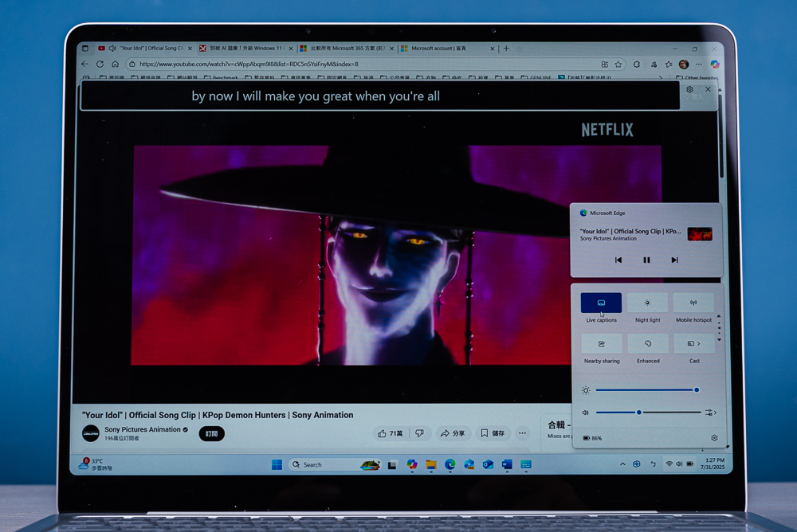
Task: Page up quick settings tiles arrow
Action: pyautogui.click(x=719, y=316)
